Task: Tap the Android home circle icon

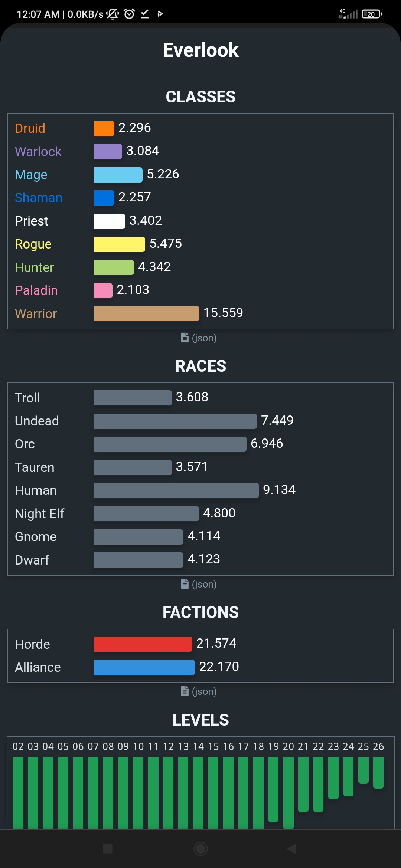Action: click(200, 849)
